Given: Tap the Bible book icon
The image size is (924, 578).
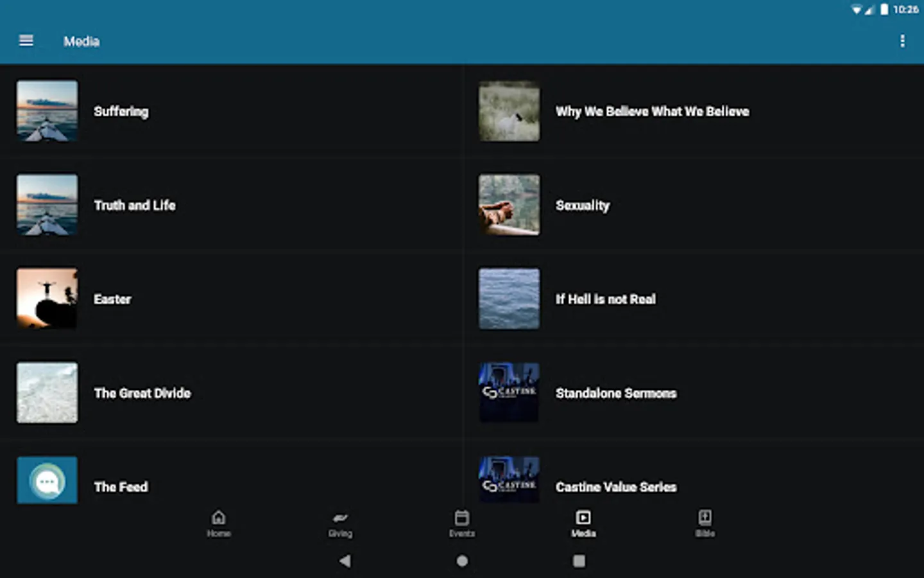Looking at the screenshot, I should point(705,517).
